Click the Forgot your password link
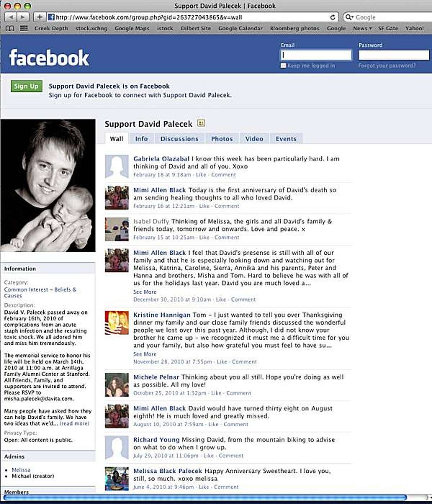The image size is (432, 504). coord(387,66)
